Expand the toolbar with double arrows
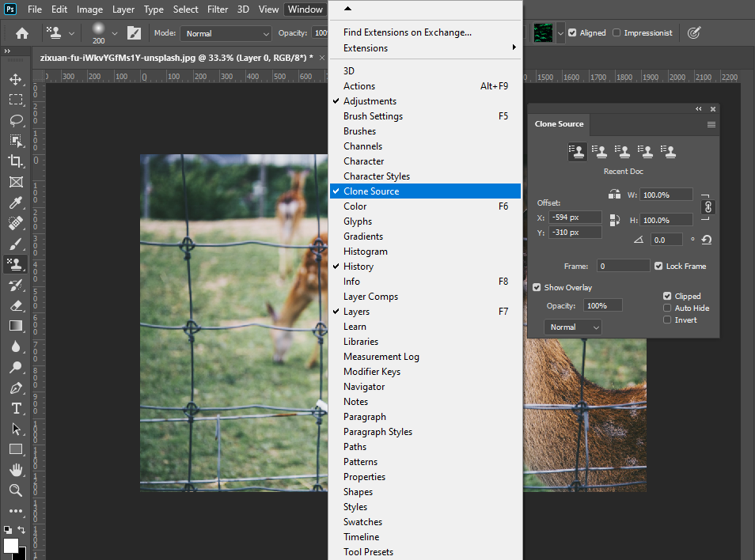The image size is (755, 560). (7, 51)
